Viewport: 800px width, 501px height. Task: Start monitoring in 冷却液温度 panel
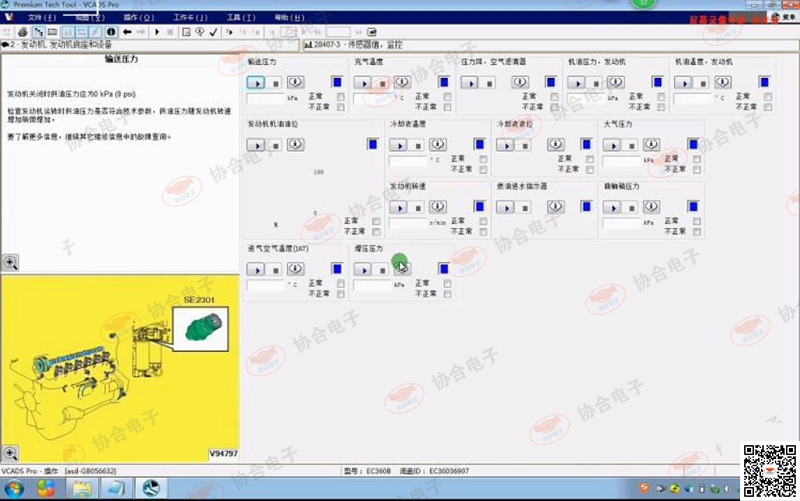(x=398, y=145)
